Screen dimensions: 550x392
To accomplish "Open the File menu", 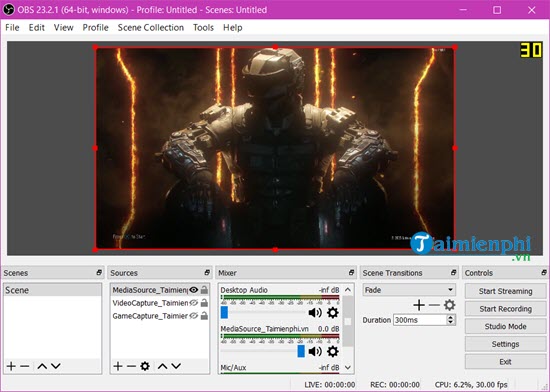I will [12, 27].
